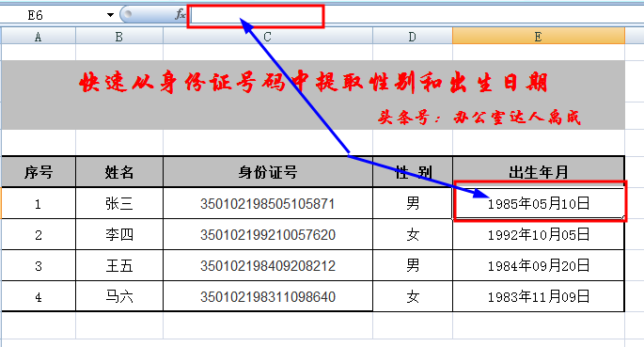Viewport: 644px width, 347px height.
Task: Select birth date 1984年09月20日 cell
Action: pyautogui.click(x=539, y=266)
